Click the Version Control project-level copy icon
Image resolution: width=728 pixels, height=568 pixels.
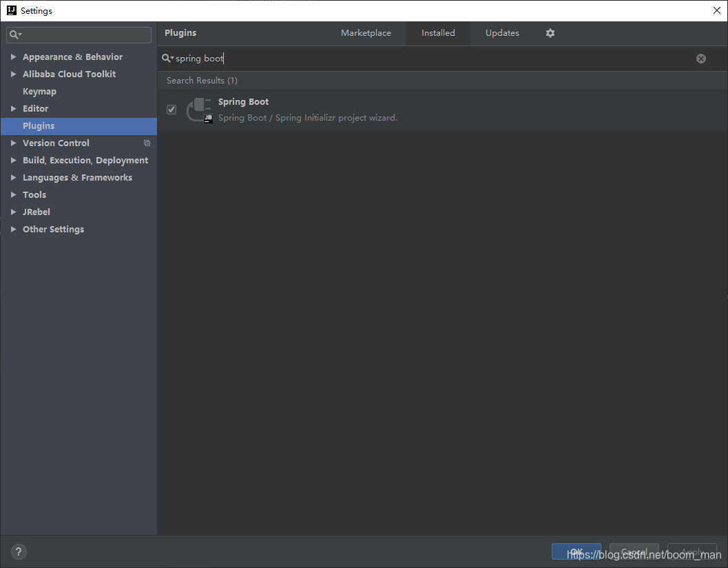tap(147, 143)
